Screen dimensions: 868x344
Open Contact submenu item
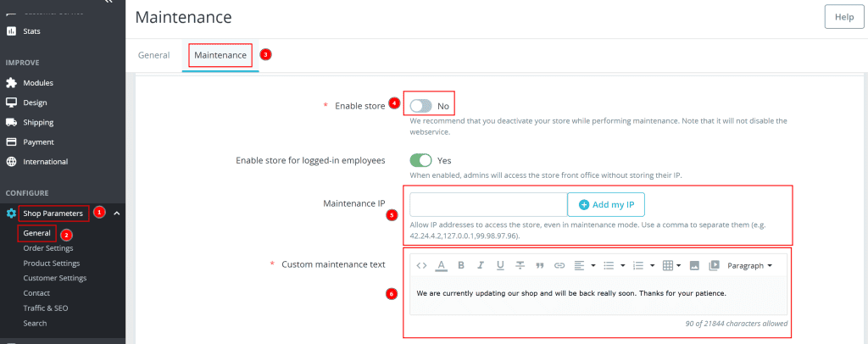click(36, 292)
